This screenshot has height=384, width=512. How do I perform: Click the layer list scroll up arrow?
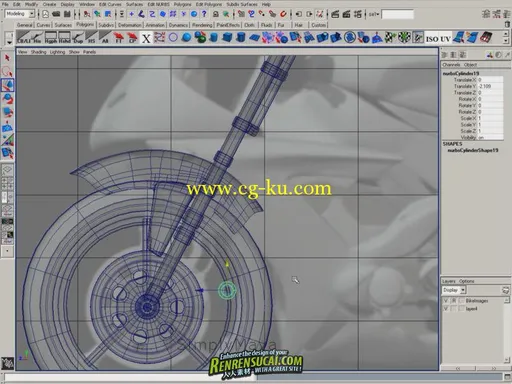pos(506,300)
